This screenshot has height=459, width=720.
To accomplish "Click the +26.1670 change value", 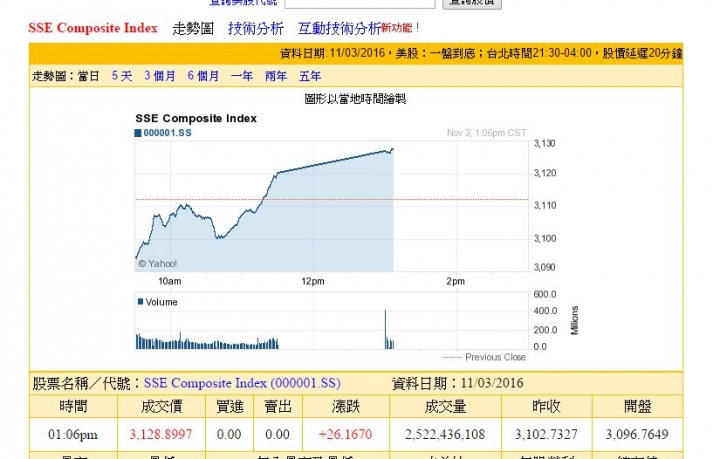I will coord(345,434).
